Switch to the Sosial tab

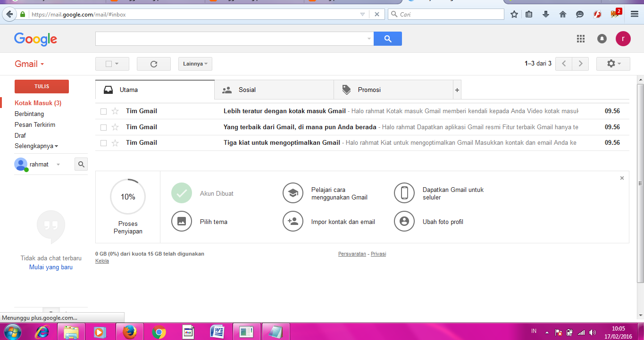(x=274, y=90)
